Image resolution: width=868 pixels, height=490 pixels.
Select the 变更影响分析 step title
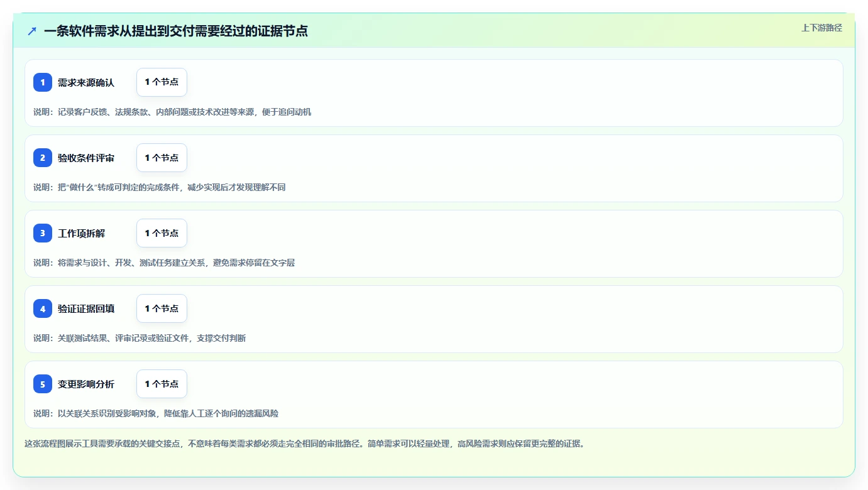(x=86, y=384)
